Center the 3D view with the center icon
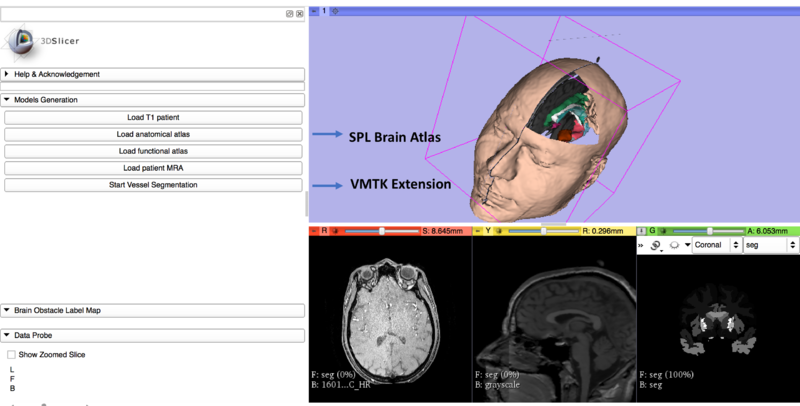The image size is (800, 406). click(335, 10)
